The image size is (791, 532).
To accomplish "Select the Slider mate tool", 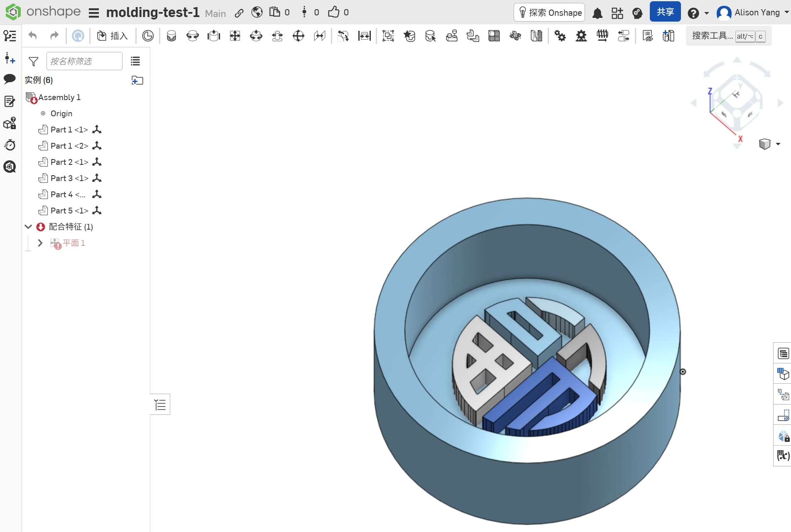I will pos(213,36).
